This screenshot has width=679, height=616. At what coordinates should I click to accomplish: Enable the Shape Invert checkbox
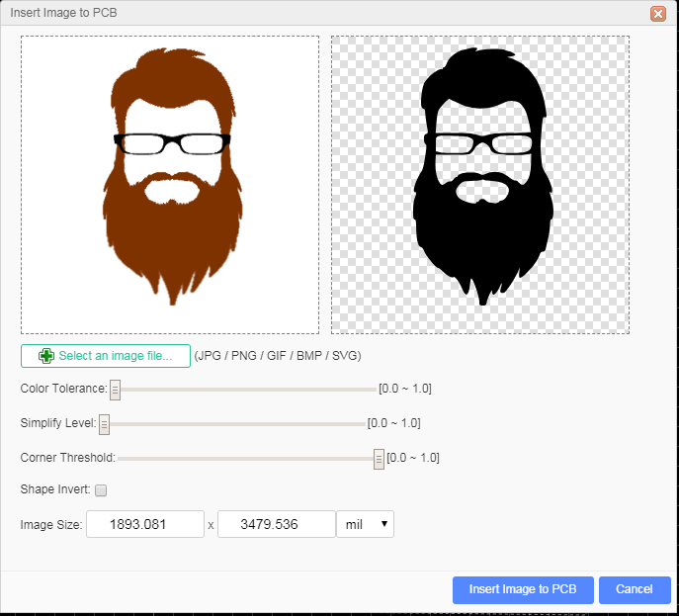[x=101, y=490]
